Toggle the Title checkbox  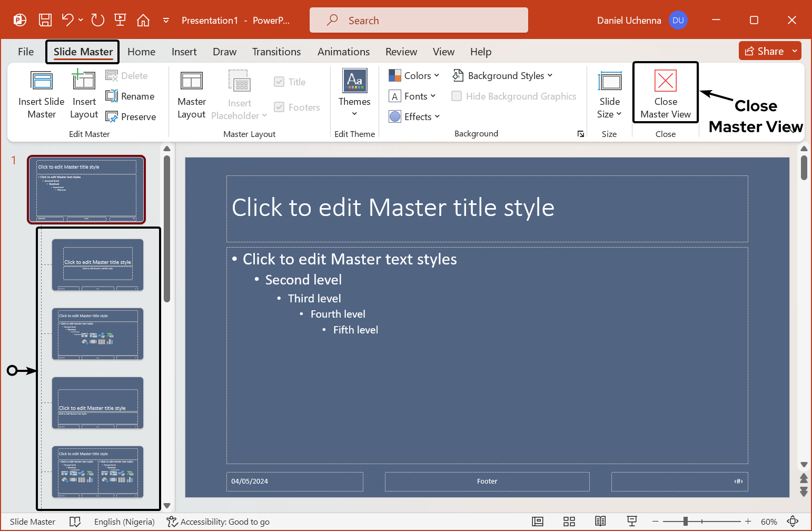tap(279, 82)
